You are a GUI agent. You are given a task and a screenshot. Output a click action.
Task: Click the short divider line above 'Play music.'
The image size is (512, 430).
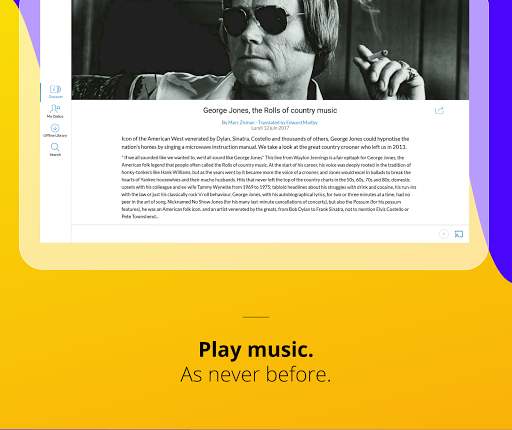coord(256,317)
